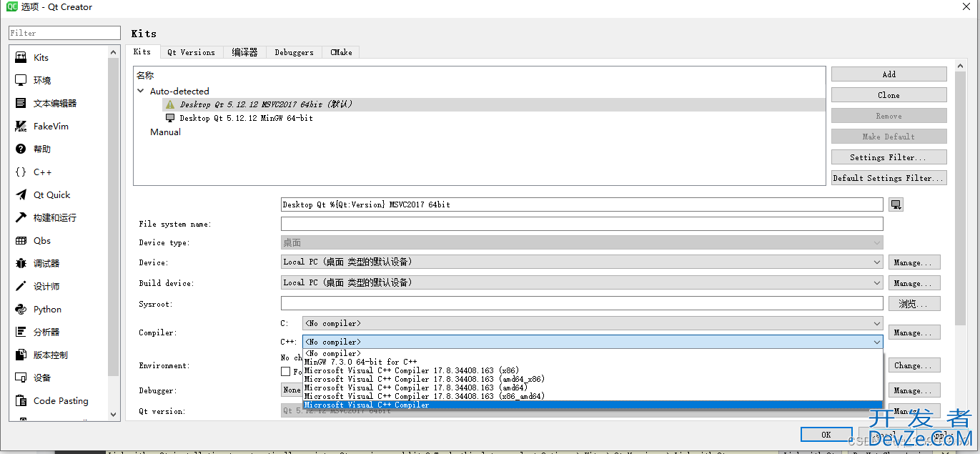The image size is (980, 454).
Task: Click the 浏览... button for Sysroot
Action: pos(914,304)
